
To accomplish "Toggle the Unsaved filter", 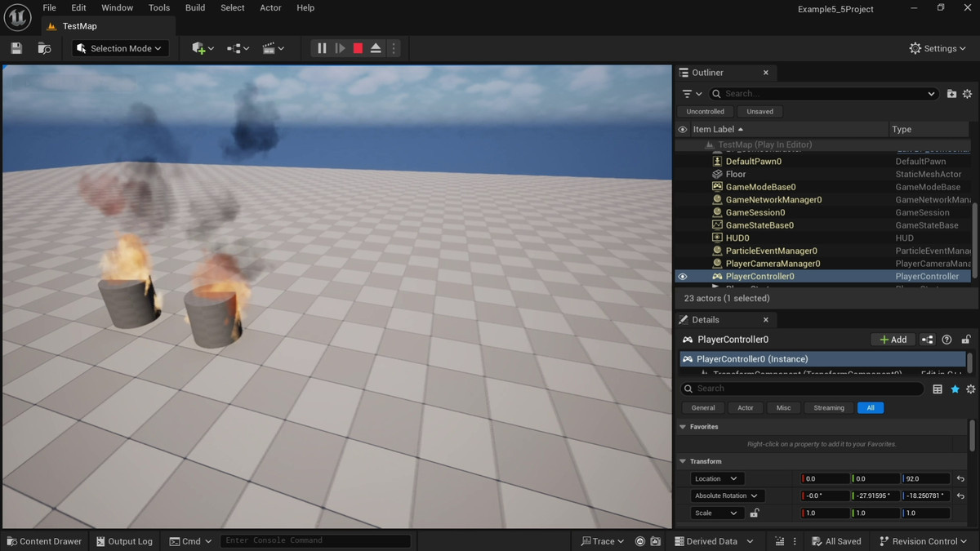I will 759,112.
